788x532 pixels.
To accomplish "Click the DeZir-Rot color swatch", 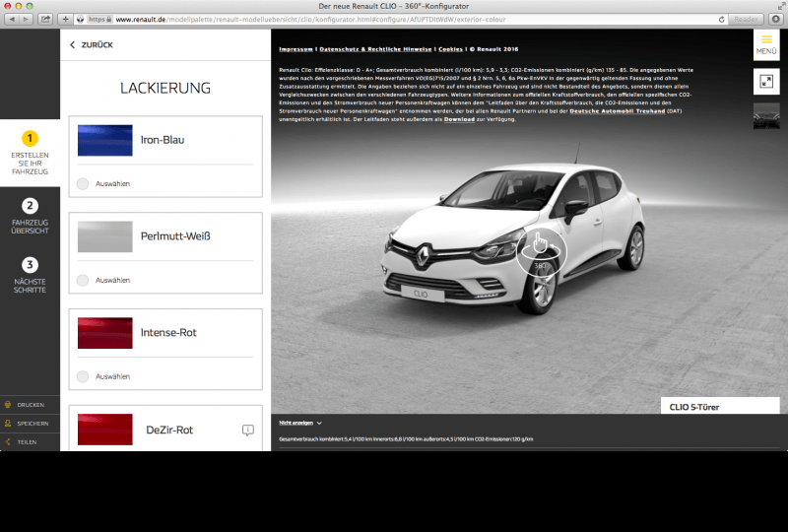I will click(x=105, y=430).
